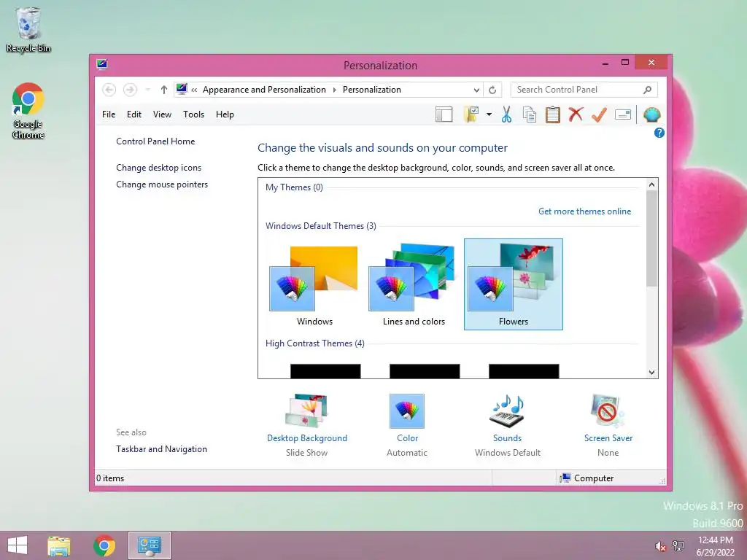747x560 pixels.
Task: Launch Chrome from the taskbar
Action: [x=104, y=545]
